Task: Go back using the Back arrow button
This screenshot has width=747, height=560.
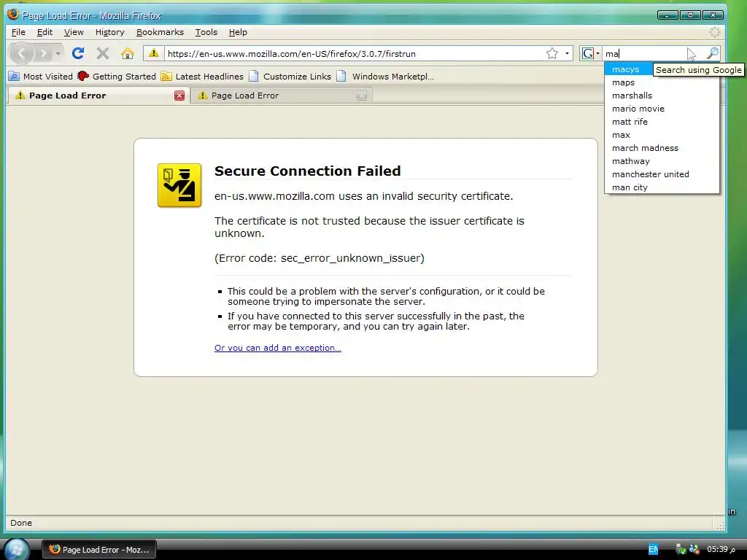Action: 21,53
